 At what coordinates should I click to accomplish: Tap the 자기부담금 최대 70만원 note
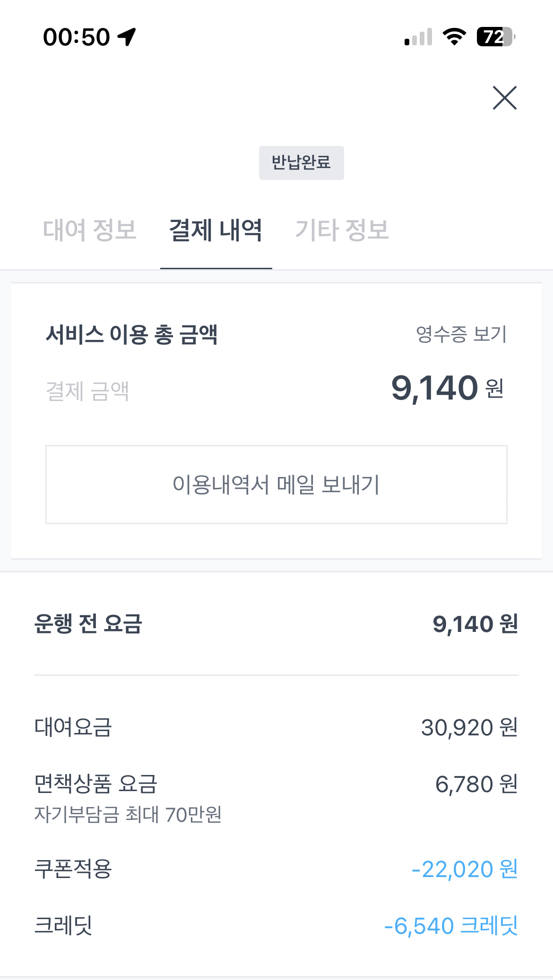pyautogui.click(x=128, y=814)
